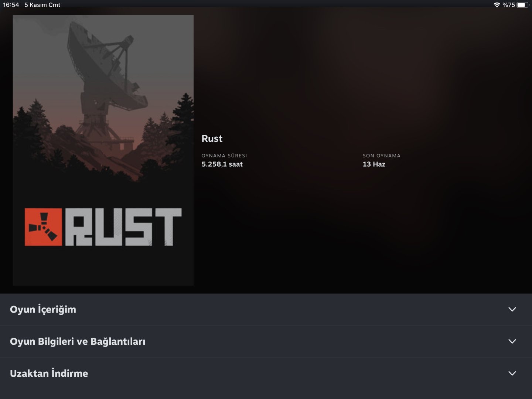Open the Oyun İçeriğim section label
The width and height of the screenshot is (532, 399).
[x=43, y=310]
